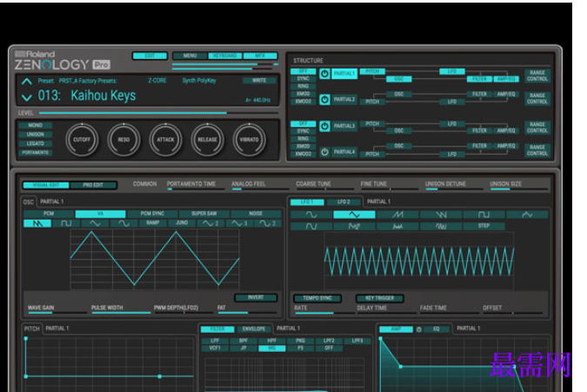Open the MENU tab
587x392 pixels.
(x=190, y=56)
